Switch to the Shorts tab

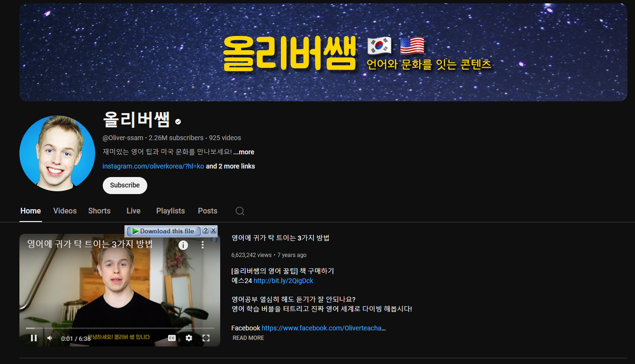[x=99, y=211]
